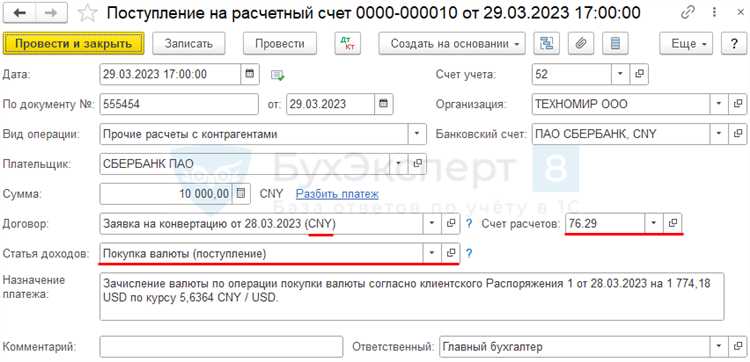Click the Разбить платеж link

click(337, 194)
